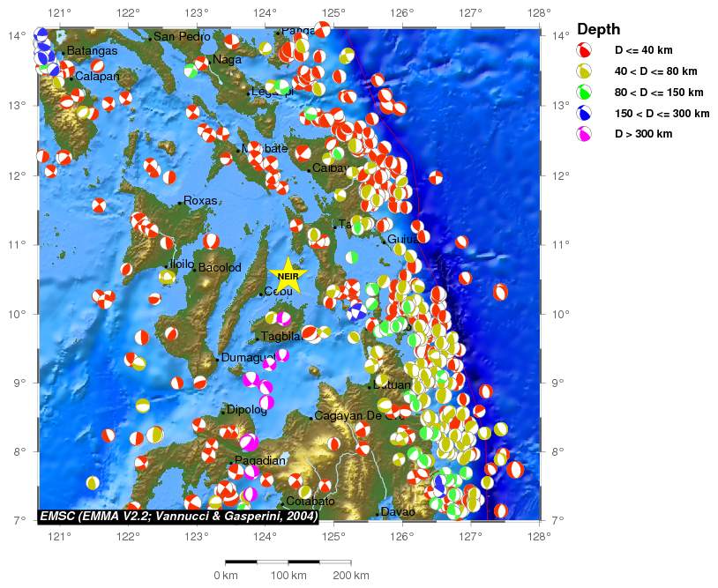This screenshot has width=718, height=588.
Task: Click the Calapan city label
Action: click(x=97, y=77)
